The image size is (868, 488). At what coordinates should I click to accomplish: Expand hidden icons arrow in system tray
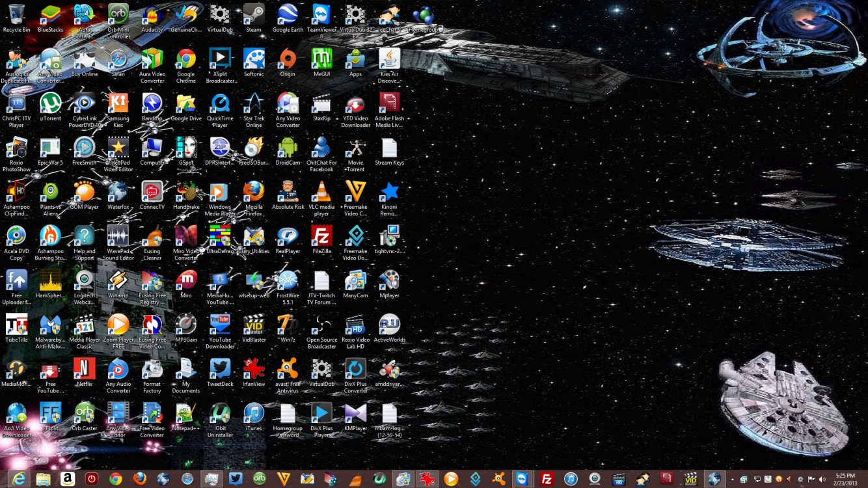(732, 480)
